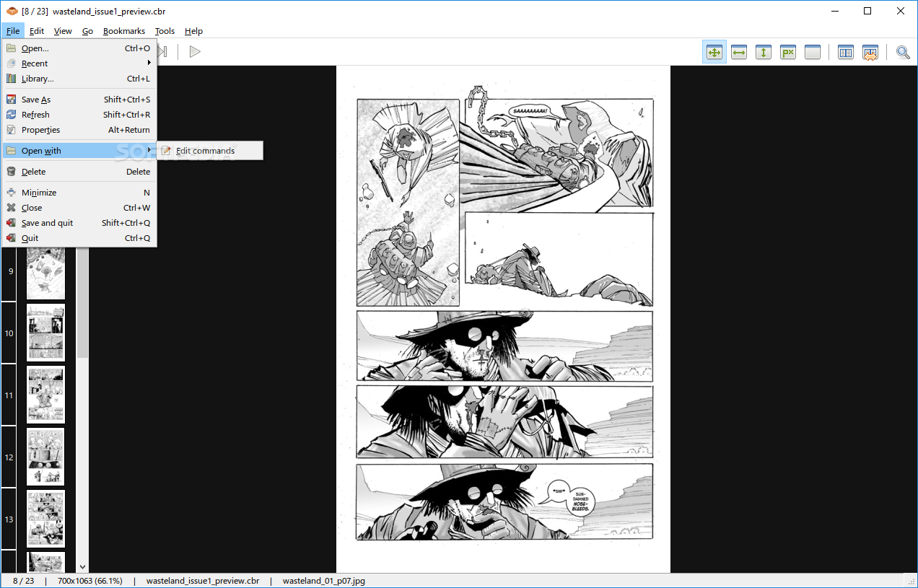Select page 13 thumbnail
This screenshot has width=918, height=588.
(45, 519)
